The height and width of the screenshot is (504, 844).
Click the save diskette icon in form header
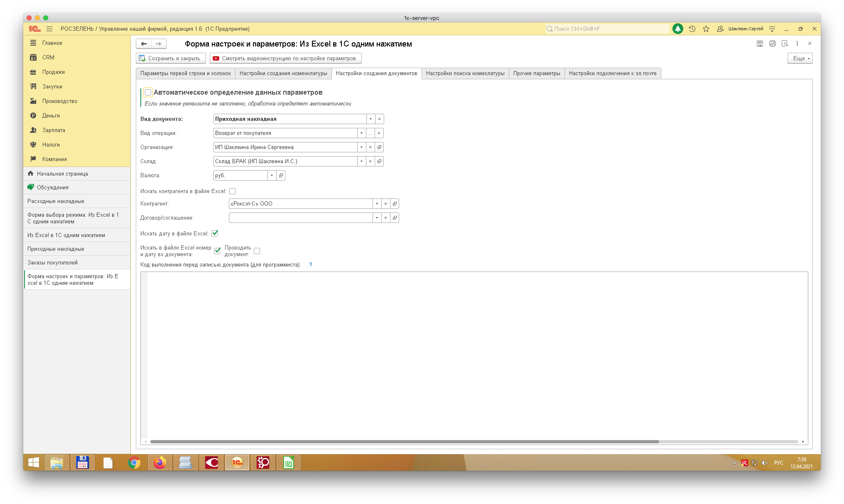coord(760,44)
